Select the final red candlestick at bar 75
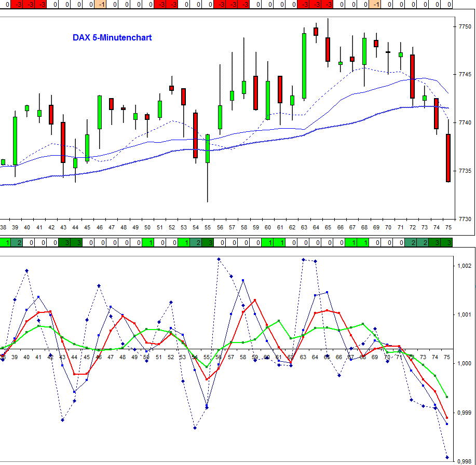The height and width of the screenshot is (465, 476). [x=447, y=158]
